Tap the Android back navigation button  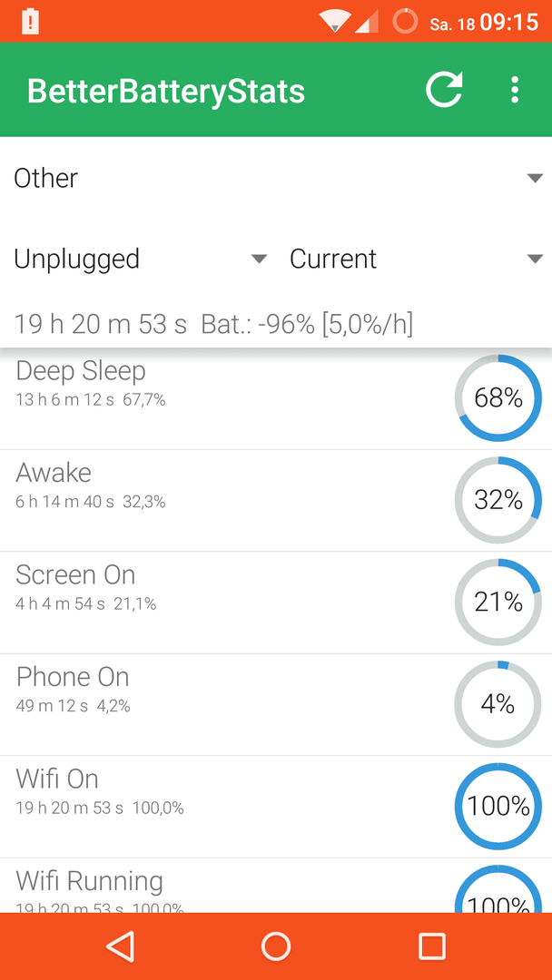[120, 946]
